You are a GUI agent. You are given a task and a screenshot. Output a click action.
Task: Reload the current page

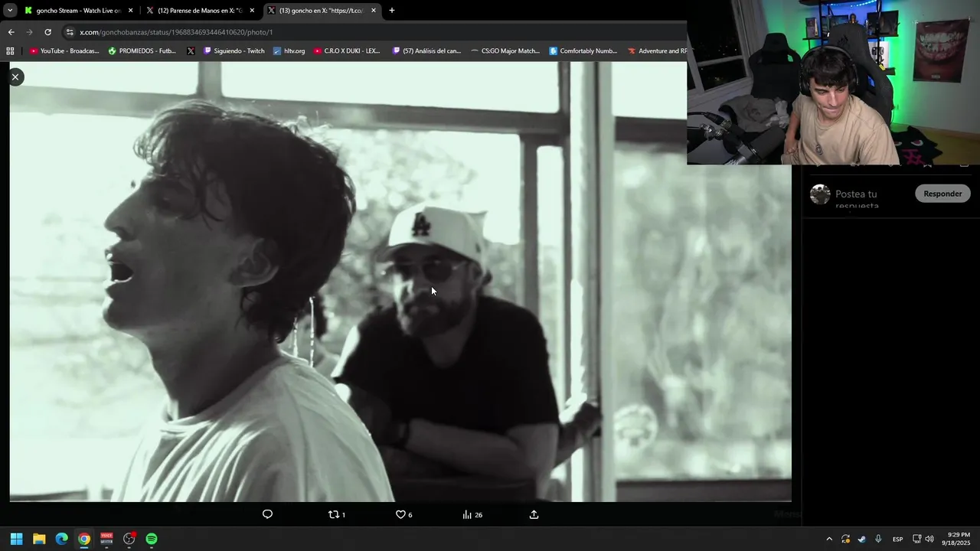[x=47, y=32]
